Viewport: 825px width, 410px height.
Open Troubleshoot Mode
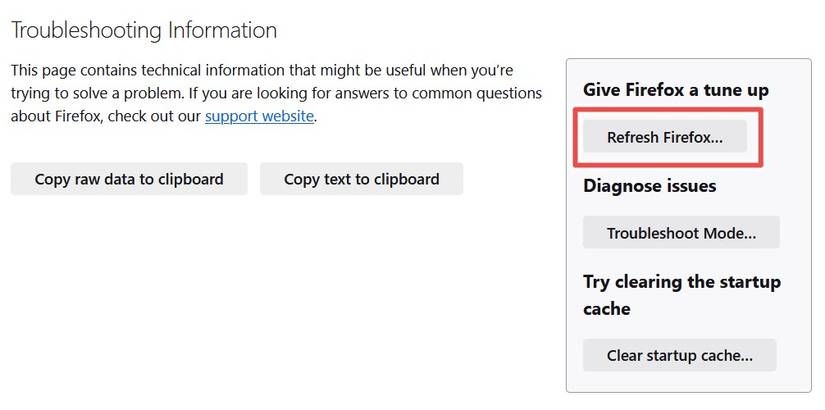680,233
